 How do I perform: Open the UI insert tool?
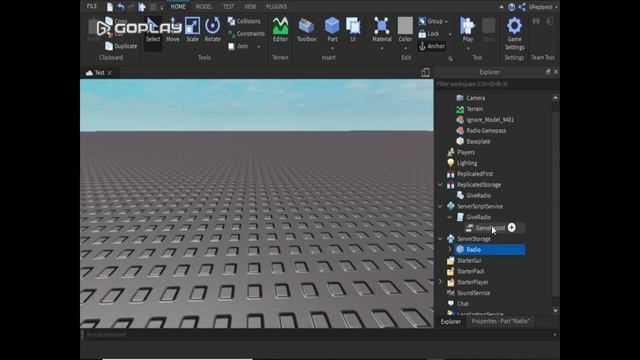[x=353, y=29]
